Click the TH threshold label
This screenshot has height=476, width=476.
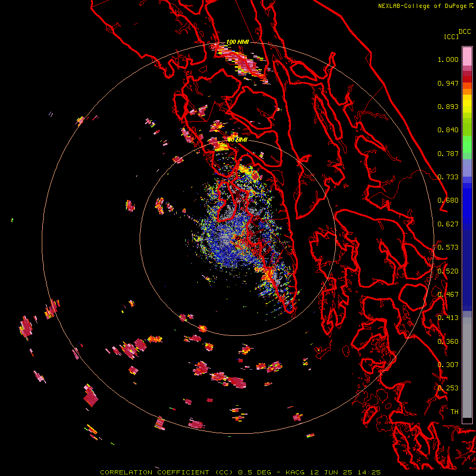click(454, 412)
